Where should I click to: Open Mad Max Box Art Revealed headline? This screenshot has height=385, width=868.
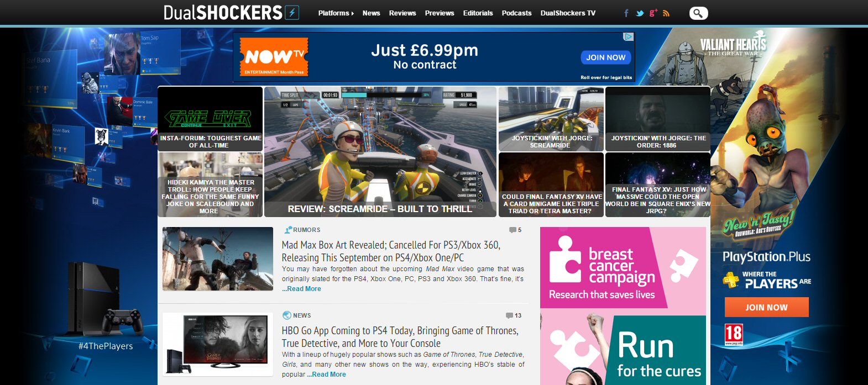(x=391, y=251)
